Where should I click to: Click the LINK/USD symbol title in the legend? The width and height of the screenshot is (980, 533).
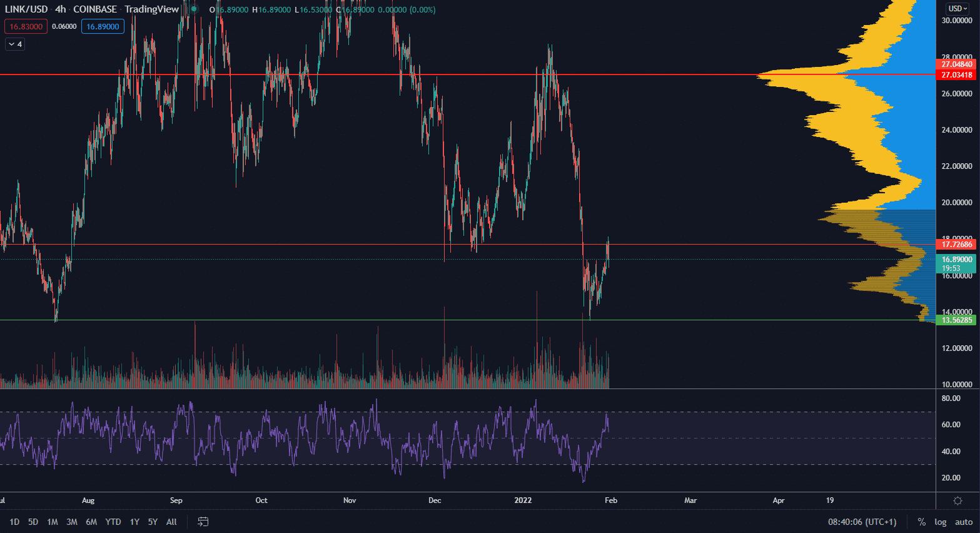click(26, 9)
